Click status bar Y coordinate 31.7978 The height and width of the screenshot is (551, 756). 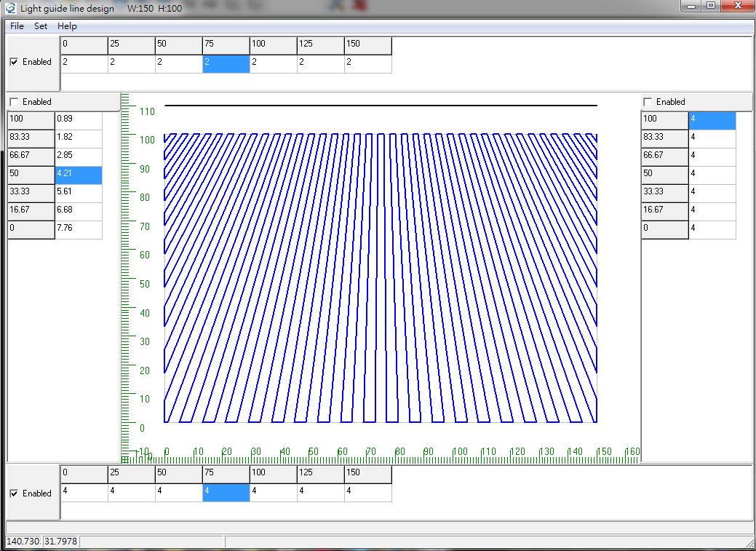(x=60, y=542)
